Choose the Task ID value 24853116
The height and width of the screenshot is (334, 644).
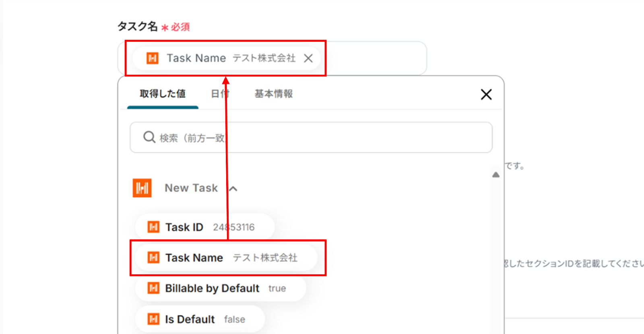[x=205, y=227]
